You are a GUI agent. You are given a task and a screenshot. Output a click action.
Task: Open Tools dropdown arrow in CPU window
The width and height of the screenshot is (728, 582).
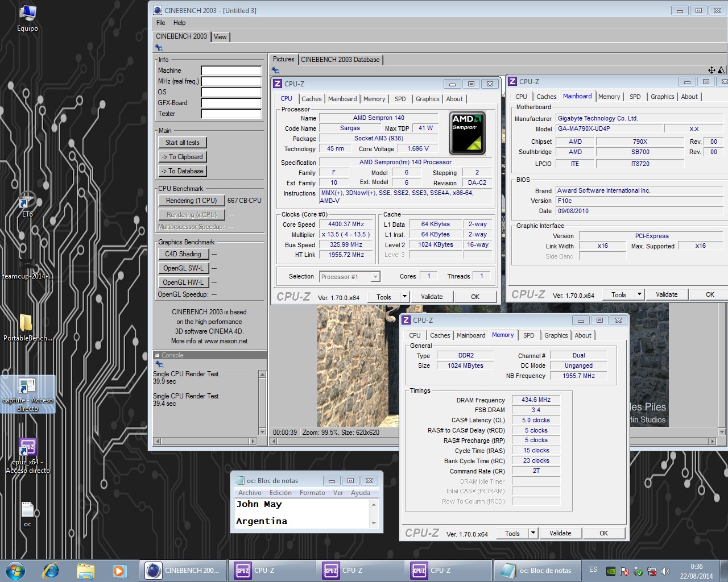(404, 297)
